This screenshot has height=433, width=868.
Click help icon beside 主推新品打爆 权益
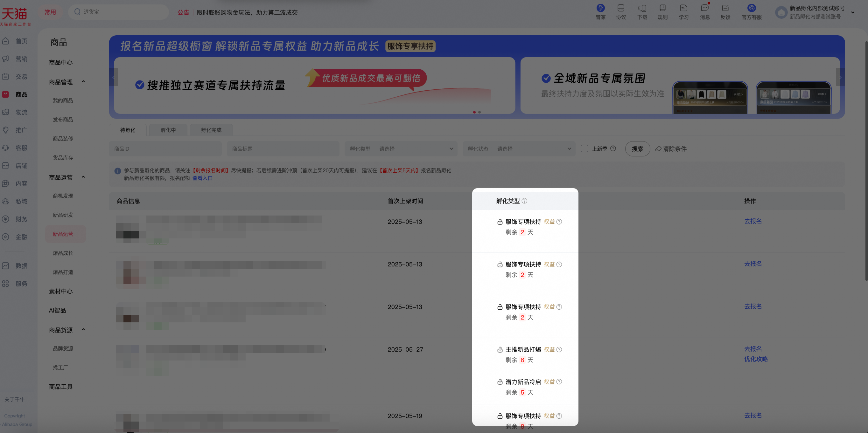point(559,349)
